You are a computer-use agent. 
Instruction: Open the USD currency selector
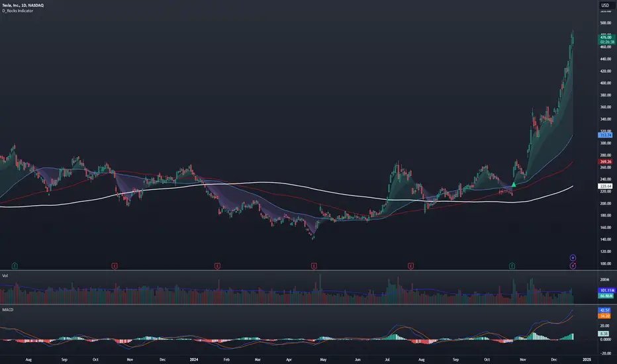(605, 5)
